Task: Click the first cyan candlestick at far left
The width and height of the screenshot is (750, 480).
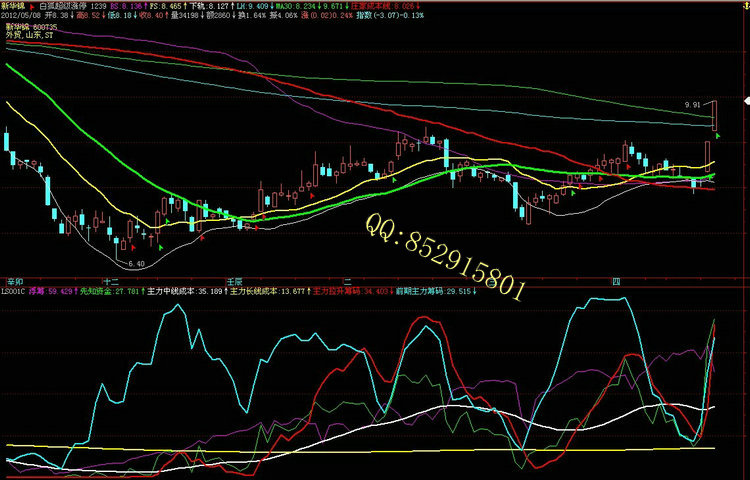Action: 8,139
